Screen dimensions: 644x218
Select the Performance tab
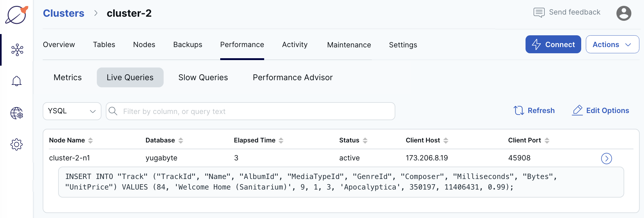tap(242, 45)
